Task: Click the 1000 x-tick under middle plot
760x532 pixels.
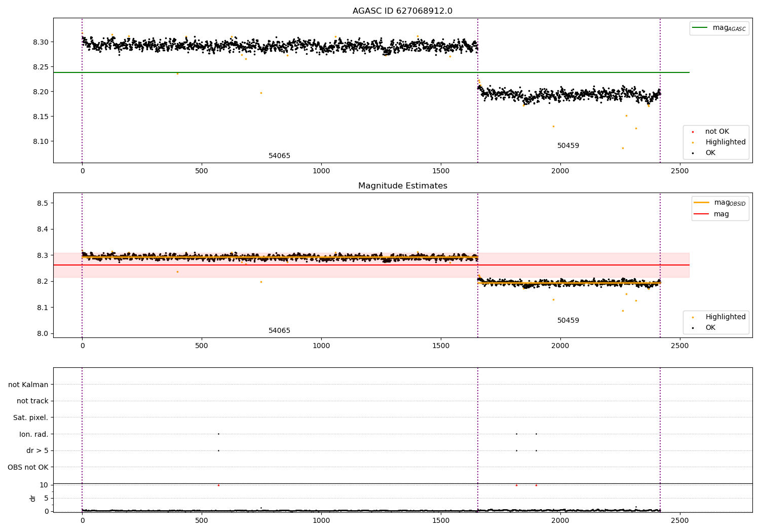Action: coord(321,346)
